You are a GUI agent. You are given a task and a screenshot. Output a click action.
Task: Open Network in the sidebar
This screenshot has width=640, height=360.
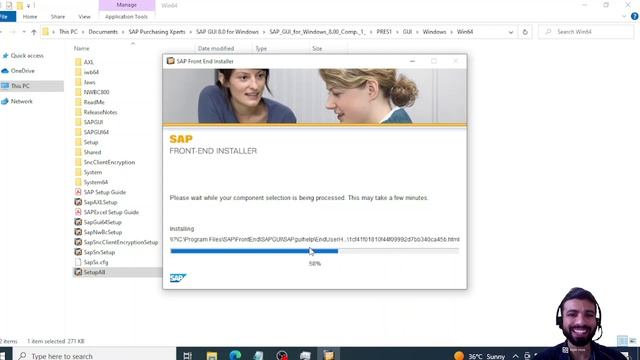click(x=21, y=101)
